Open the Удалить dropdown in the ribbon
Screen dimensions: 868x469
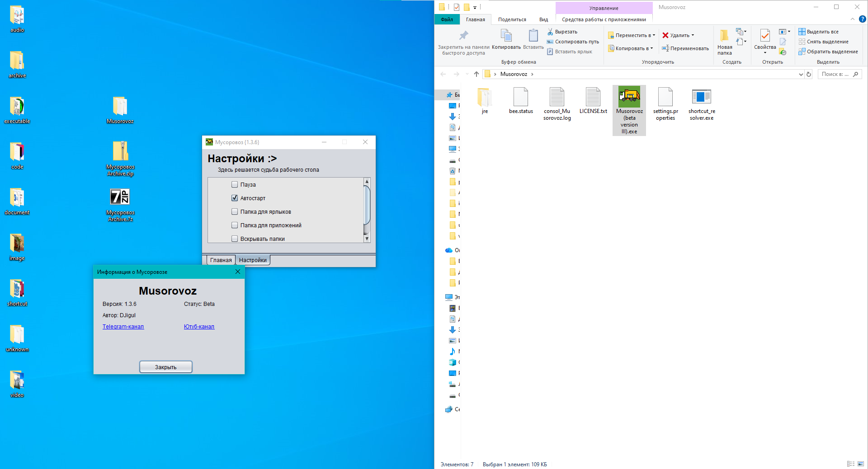click(678, 35)
